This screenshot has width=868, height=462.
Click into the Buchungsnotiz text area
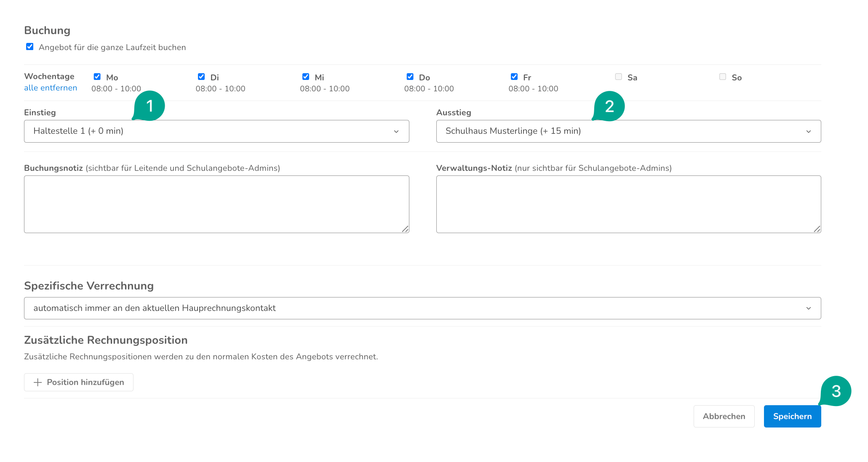coord(216,204)
